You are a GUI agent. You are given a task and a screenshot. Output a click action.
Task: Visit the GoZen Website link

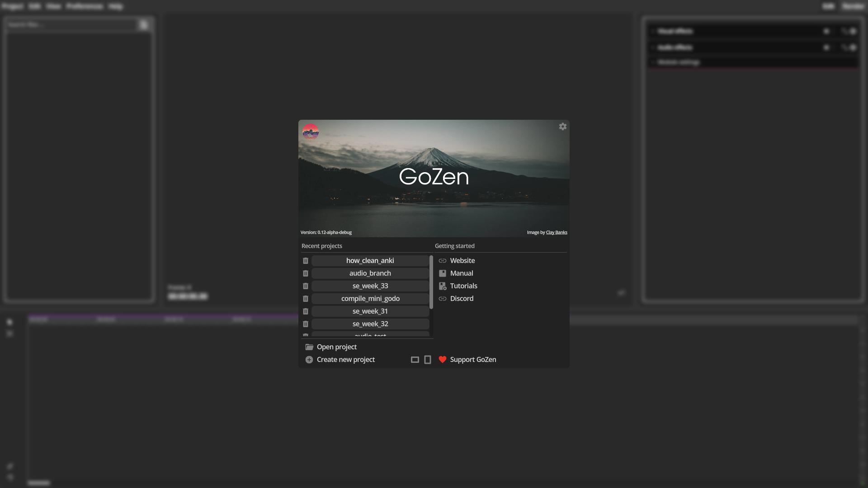point(457,261)
